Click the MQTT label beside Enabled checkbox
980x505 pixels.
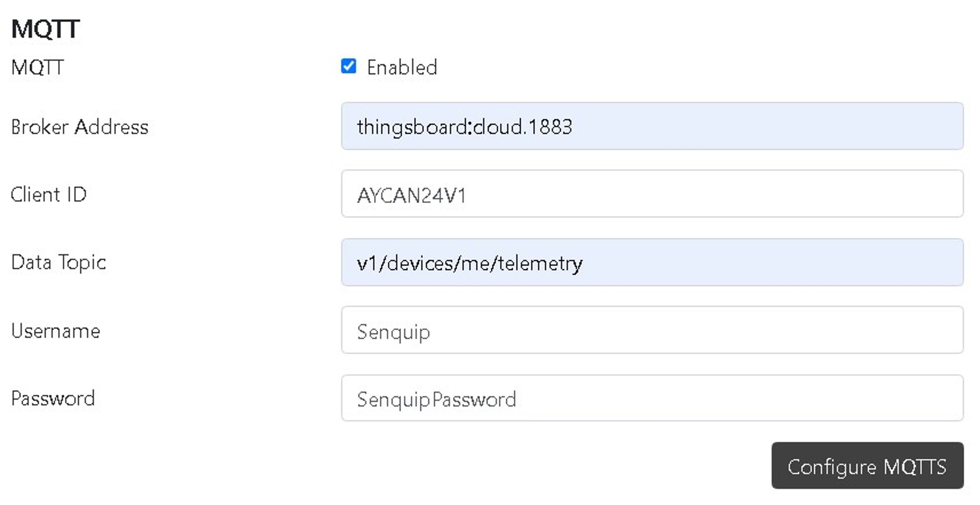37,67
